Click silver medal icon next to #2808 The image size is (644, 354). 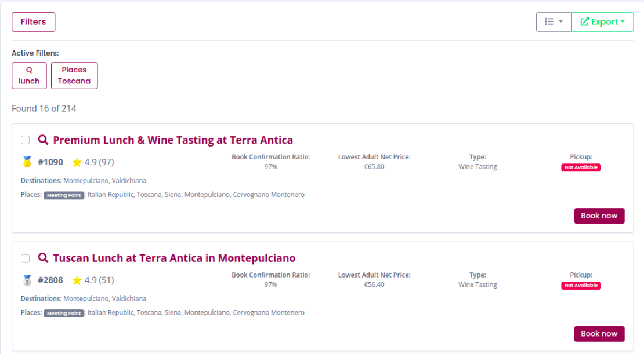click(x=27, y=280)
